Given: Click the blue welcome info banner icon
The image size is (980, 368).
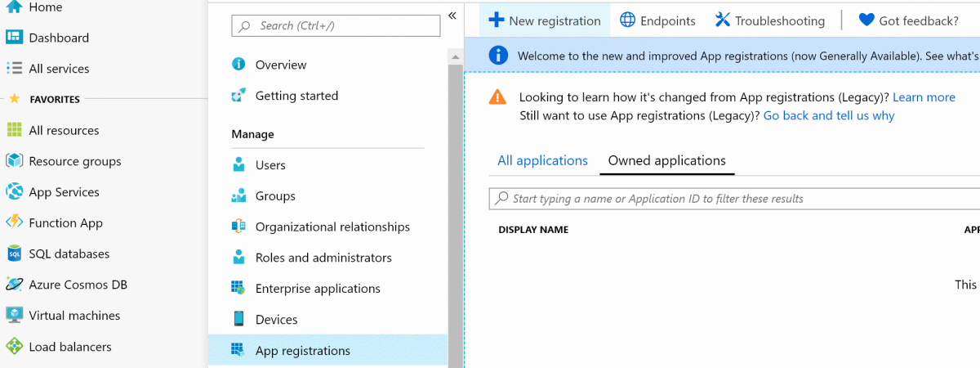Looking at the screenshot, I should point(497,56).
